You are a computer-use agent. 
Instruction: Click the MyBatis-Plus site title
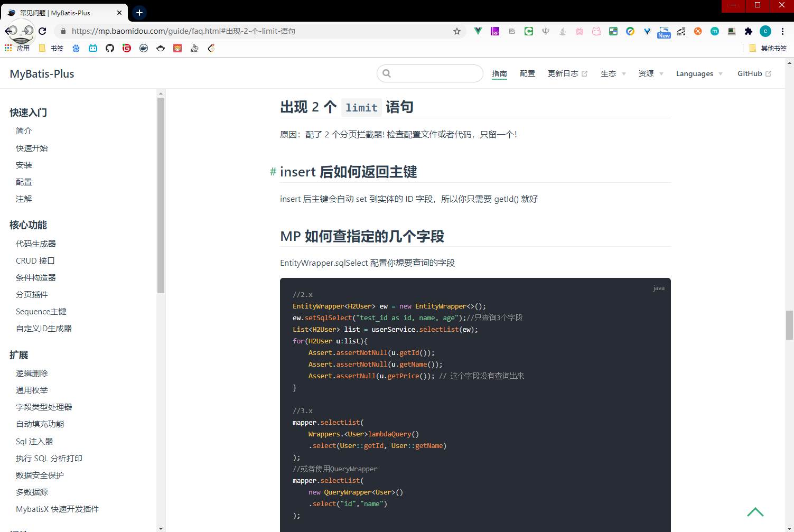(42, 74)
